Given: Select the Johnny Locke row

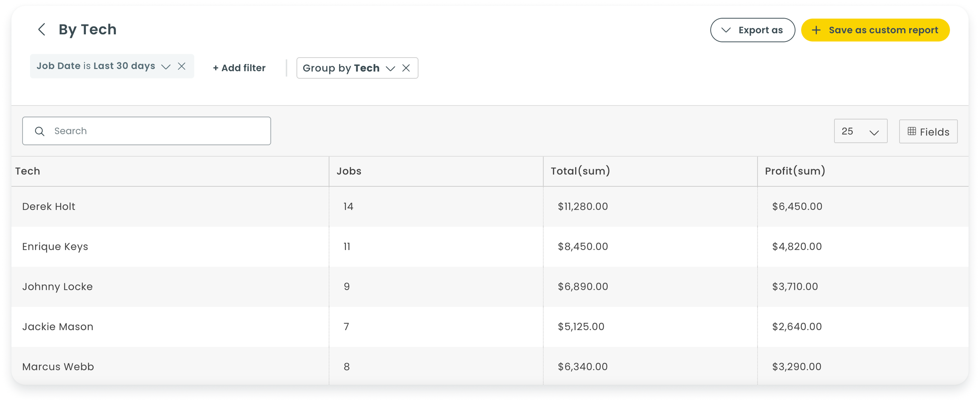Looking at the screenshot, I should pos(490,287).
